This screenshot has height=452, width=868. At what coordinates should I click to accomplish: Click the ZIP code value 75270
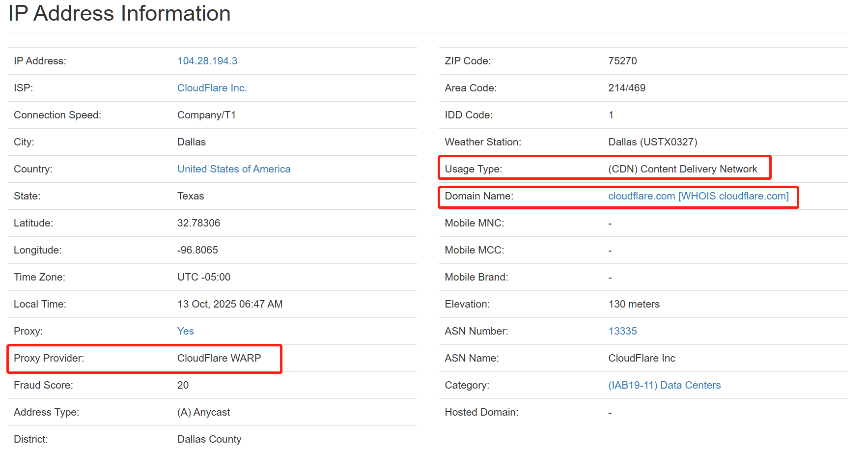pos(622,61)
